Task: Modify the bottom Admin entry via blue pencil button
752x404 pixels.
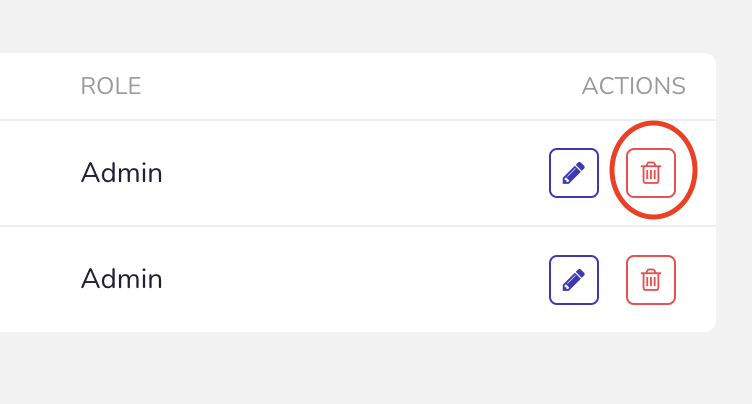Action: pyautogui.click(x=574, y=280)
